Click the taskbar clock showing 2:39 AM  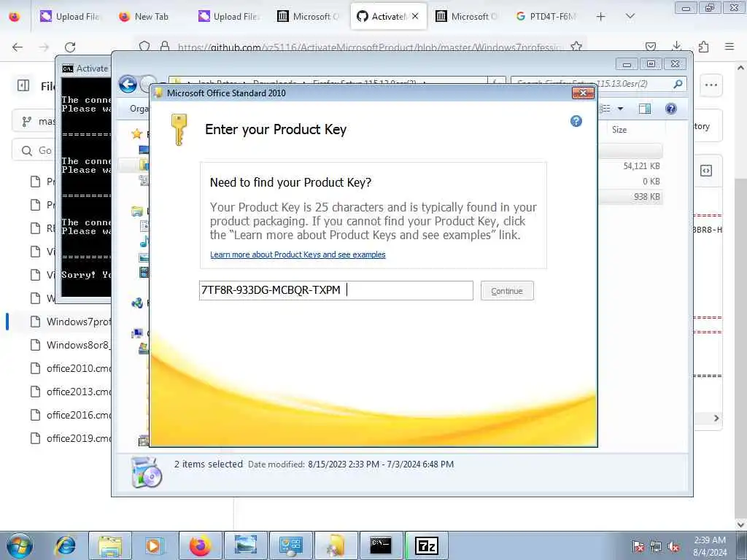[710, 545]
